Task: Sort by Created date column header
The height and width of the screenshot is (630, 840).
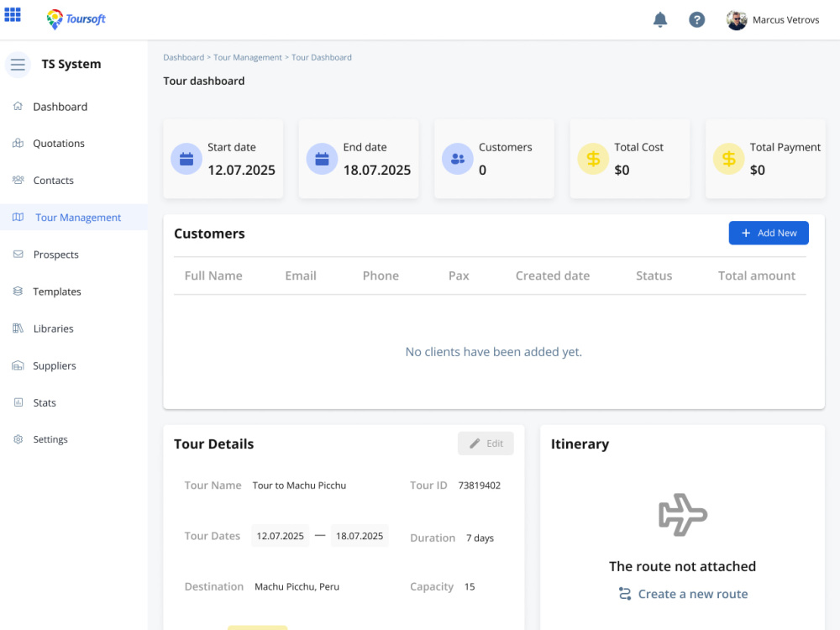Action: [x=553, y=276]
